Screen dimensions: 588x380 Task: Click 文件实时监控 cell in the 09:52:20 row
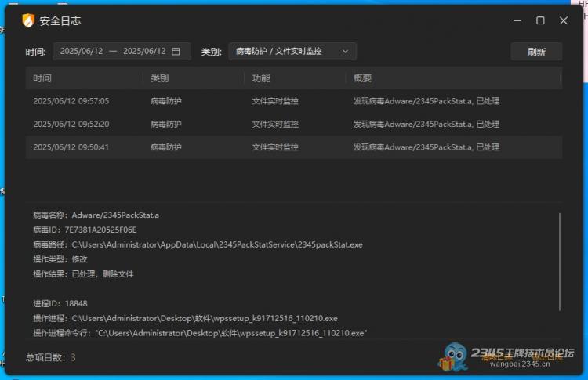tap(275, 124)
